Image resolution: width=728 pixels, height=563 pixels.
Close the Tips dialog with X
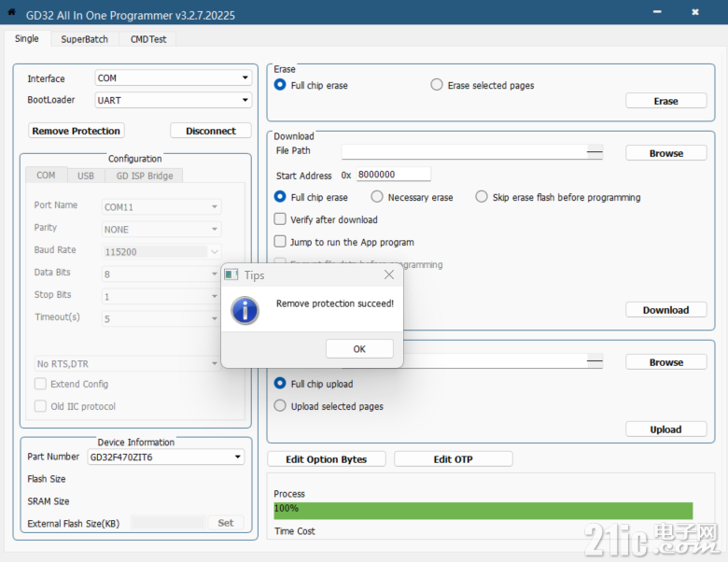[389, 275]
